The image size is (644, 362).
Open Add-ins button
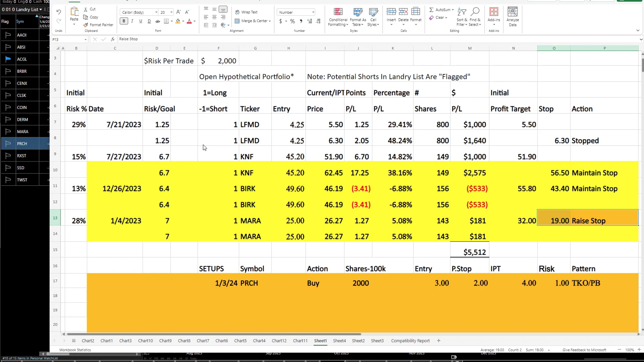point(494,17)
